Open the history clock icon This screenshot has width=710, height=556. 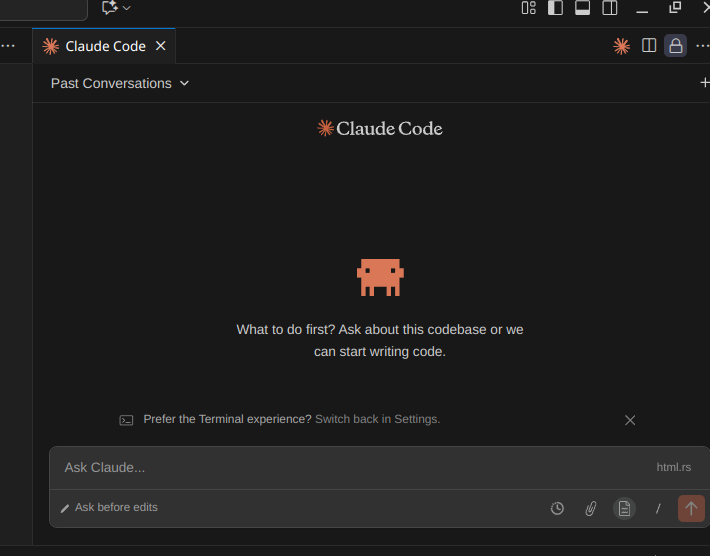[x=557, y=508]
